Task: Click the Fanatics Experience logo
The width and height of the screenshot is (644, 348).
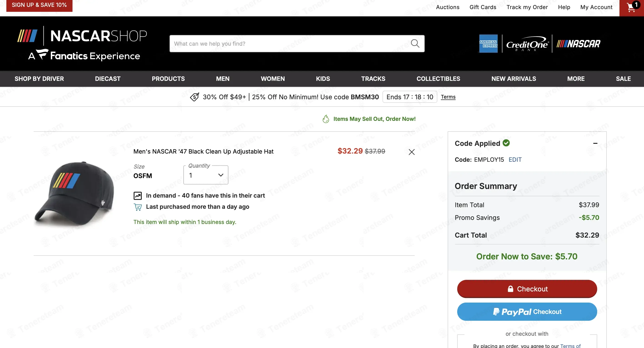Action: (84, 55)
